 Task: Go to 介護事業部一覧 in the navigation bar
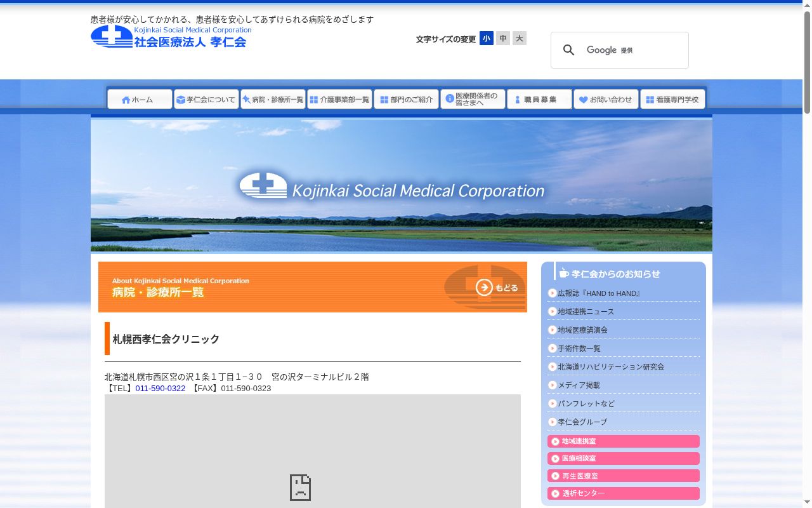click(339, 99)
